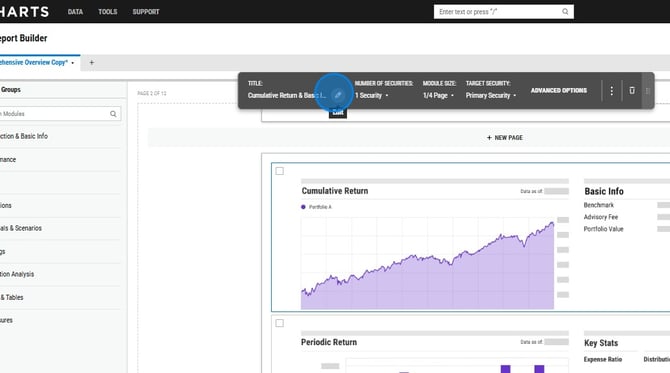
Task: Add a new report tab with plus
Action: 91,62
